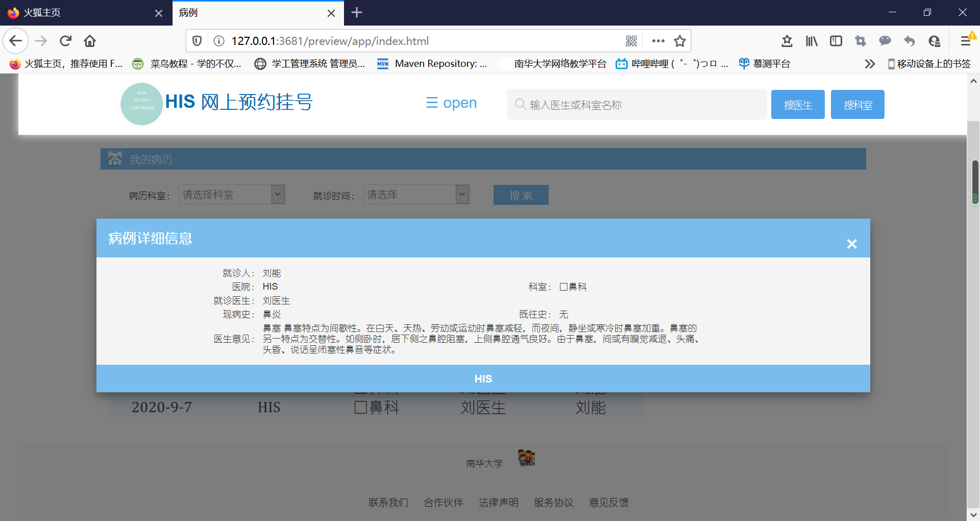Click the HIS site logo
The width and height of the screenshot is (980, 521).
click(x=141, y=104)
